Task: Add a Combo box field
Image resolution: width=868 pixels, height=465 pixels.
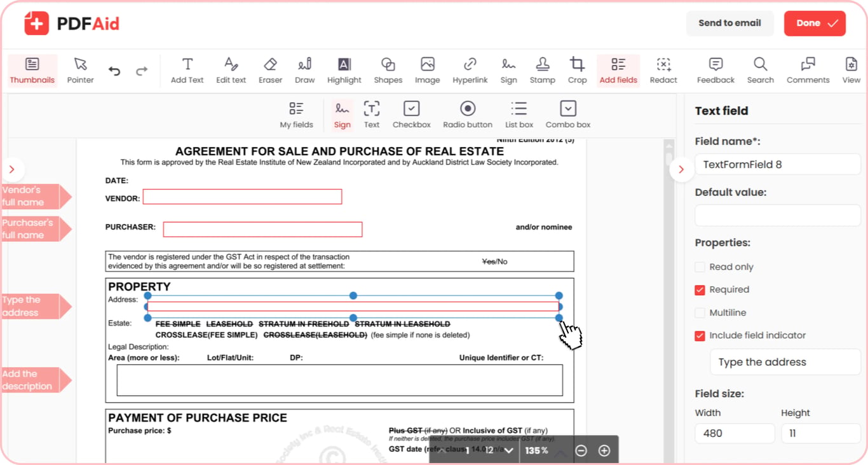Action: (x=568, y=115)
